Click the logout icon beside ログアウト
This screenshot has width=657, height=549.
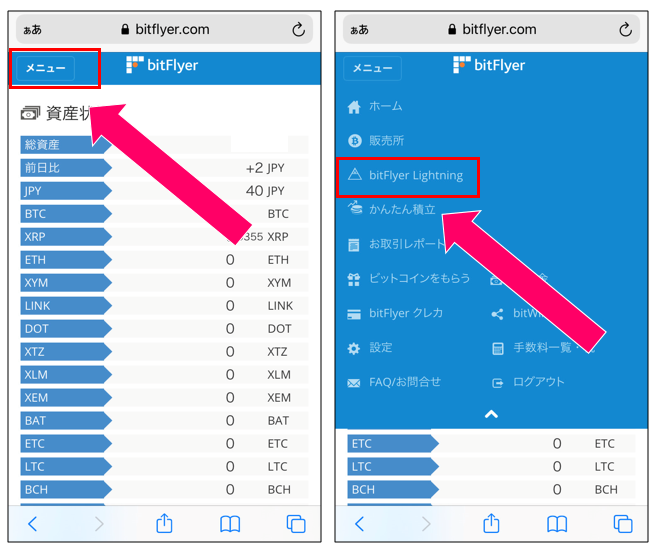click(497, 383)
